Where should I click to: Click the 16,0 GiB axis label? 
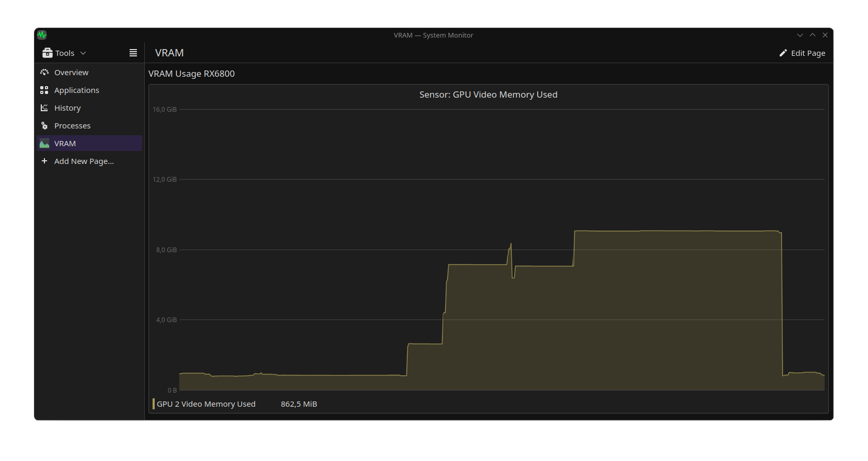[x=165, y=109]
